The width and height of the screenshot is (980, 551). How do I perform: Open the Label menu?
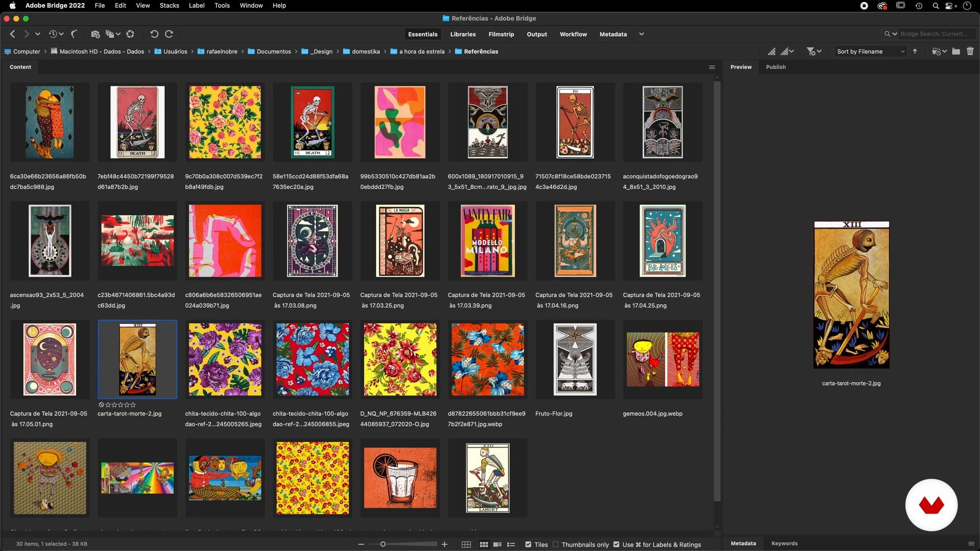click(x=197, y=6)
